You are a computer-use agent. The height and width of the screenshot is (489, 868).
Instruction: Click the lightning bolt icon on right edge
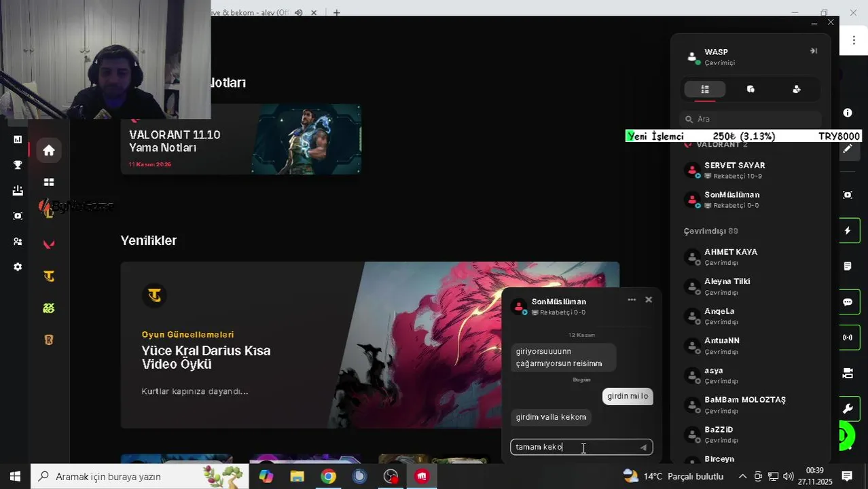tap(848, 231)
